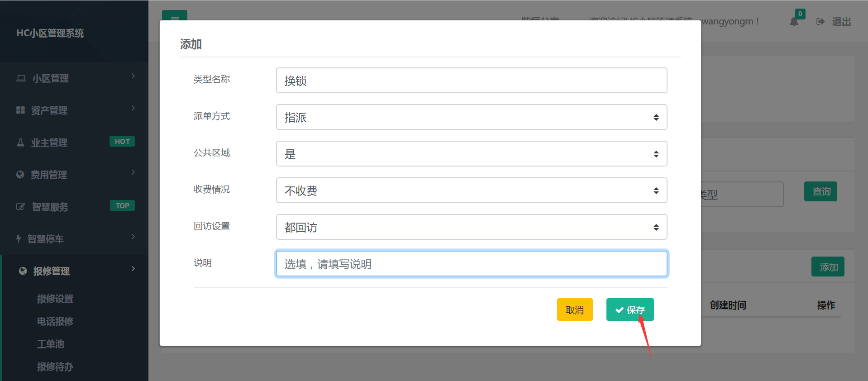Screen dimensions: 868x381
Task: Select 电话报修 in the sidebar
Action: (x=55, y=321)
